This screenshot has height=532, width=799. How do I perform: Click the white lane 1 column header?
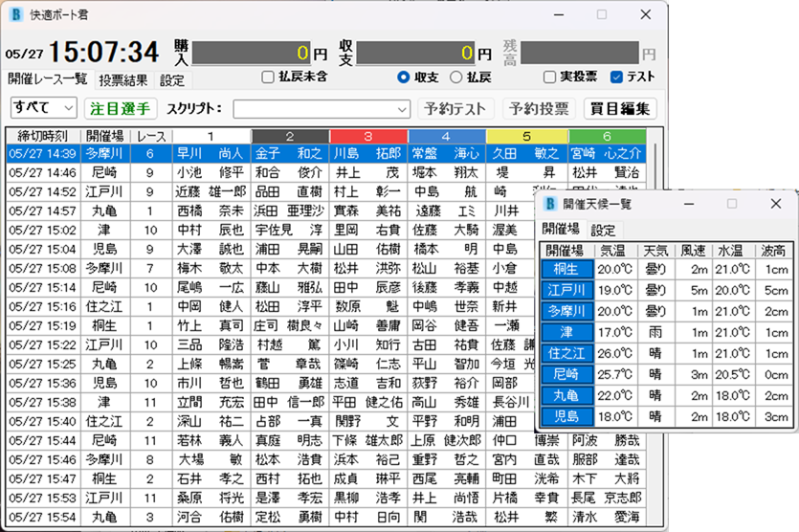[211, 137]
